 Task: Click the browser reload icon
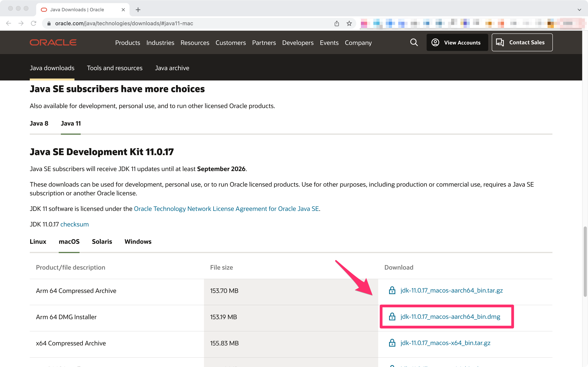pyautogui.click(x=33, y=23)
